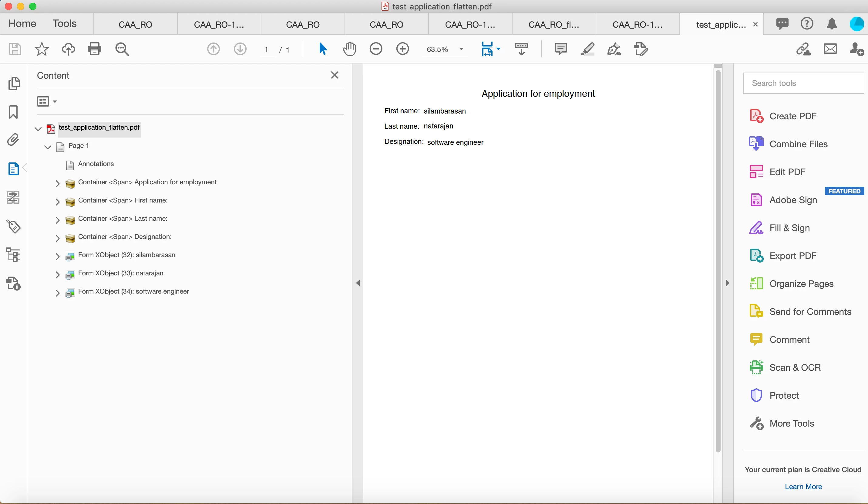Click the Zoom in plus icon
The image size is (868, 504).
[402, 49]
